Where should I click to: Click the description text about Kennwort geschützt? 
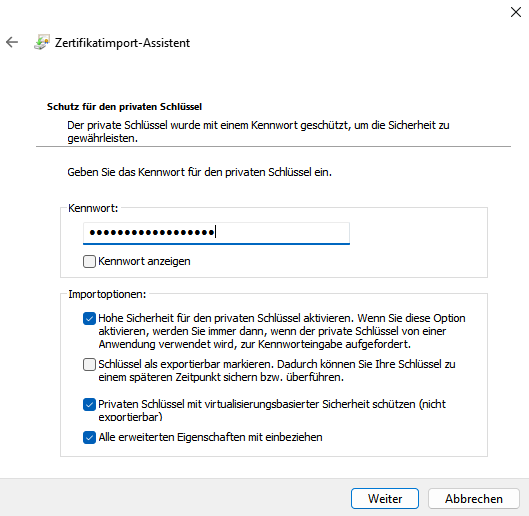[x=258, y=132]
